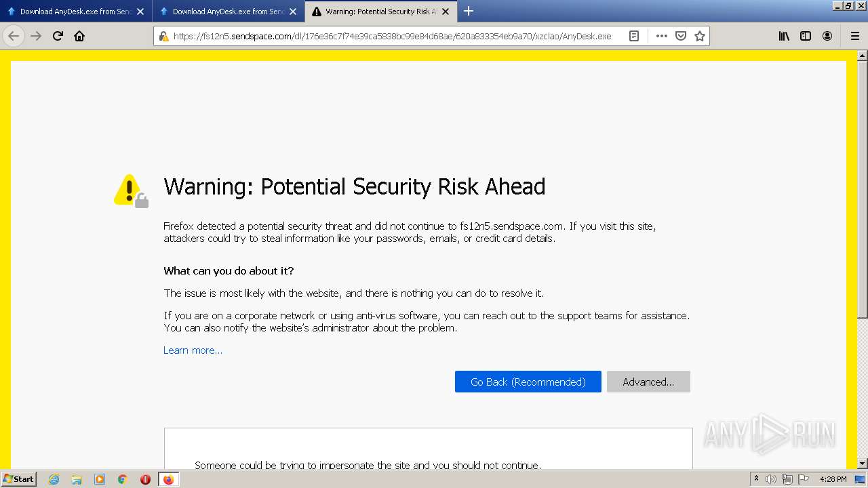The width and height of the screenshot is (868, 488).
Task: Click the What can you do about it? heading
Action: point(229,270)
